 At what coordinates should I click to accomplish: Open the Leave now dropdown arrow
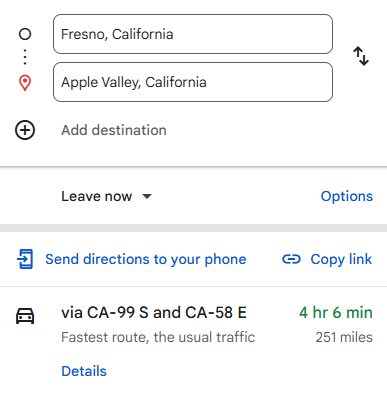[147, 196]
